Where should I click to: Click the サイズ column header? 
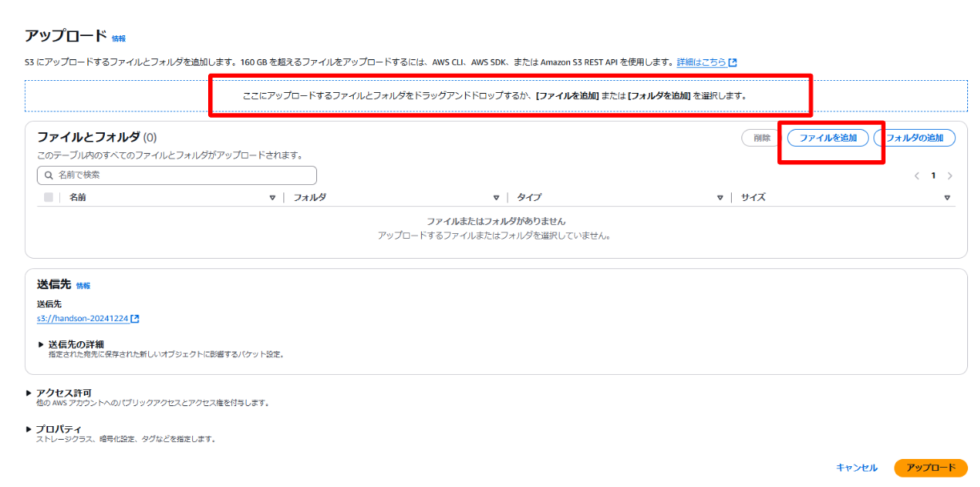(753, 197)
